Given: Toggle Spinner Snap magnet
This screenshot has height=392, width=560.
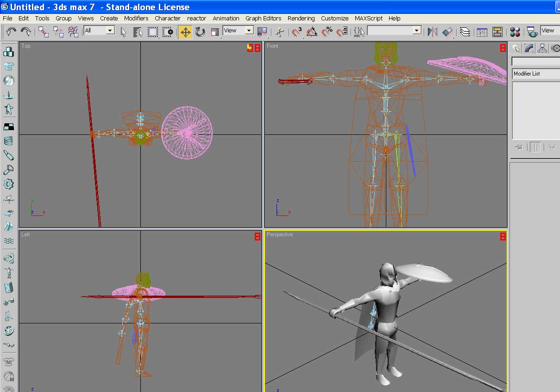Looking at the screenshot, I should pyautogui.click(x=342, y=32).
